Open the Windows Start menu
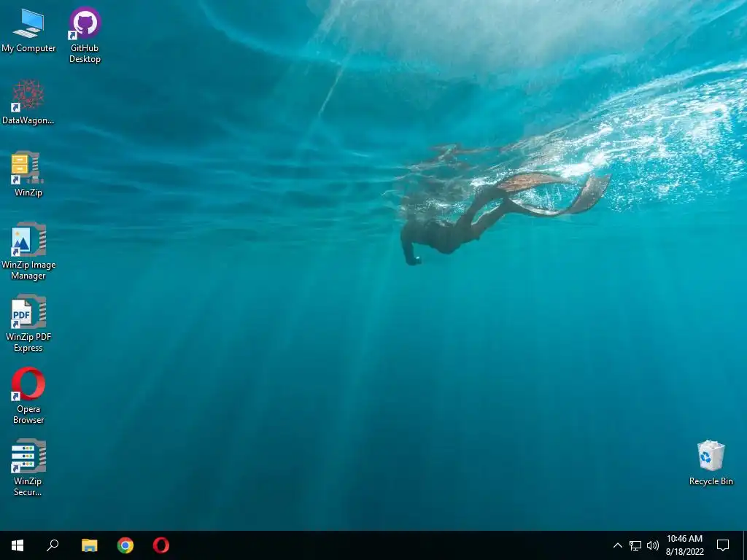The image size is (747, 560). (x=18, y=545)
